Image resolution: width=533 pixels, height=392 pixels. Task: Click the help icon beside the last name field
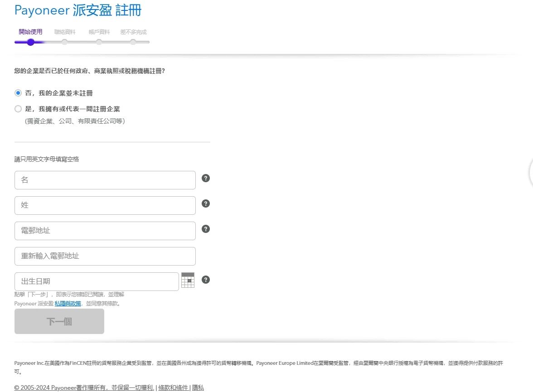point(205,203)
